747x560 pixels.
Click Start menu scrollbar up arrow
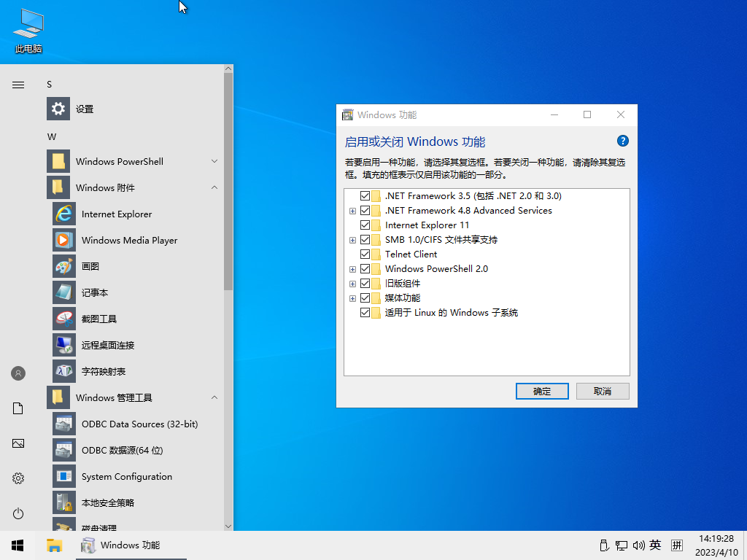coord(228,69)
